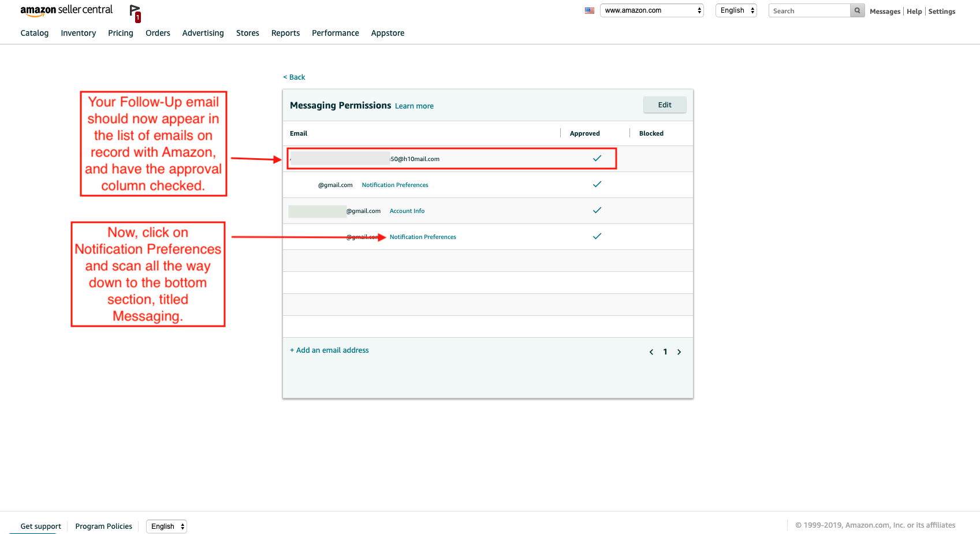
Task: Go to previous page arrow
Action: click(x=651, y=352)
